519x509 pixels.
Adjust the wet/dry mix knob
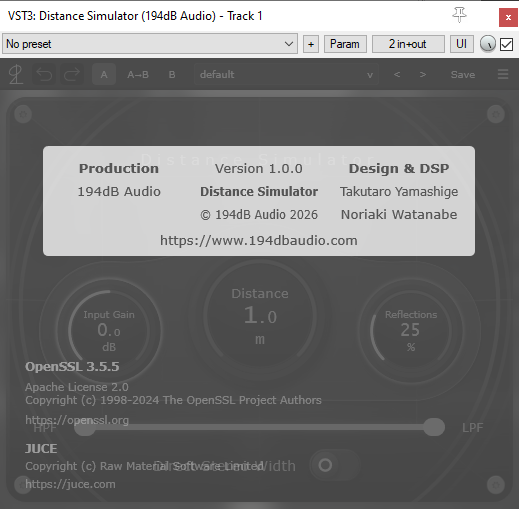click(x=488, y=44)
